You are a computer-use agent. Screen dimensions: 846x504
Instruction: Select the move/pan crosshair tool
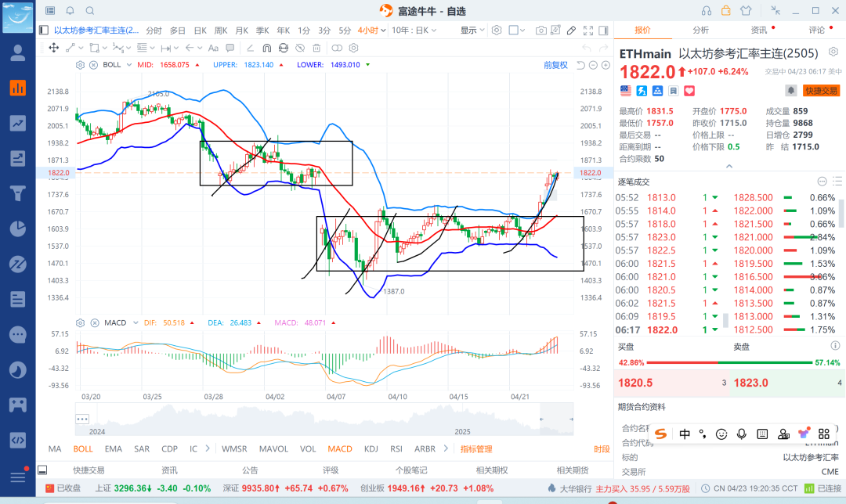pyautogui.click(x=54, y=48)
